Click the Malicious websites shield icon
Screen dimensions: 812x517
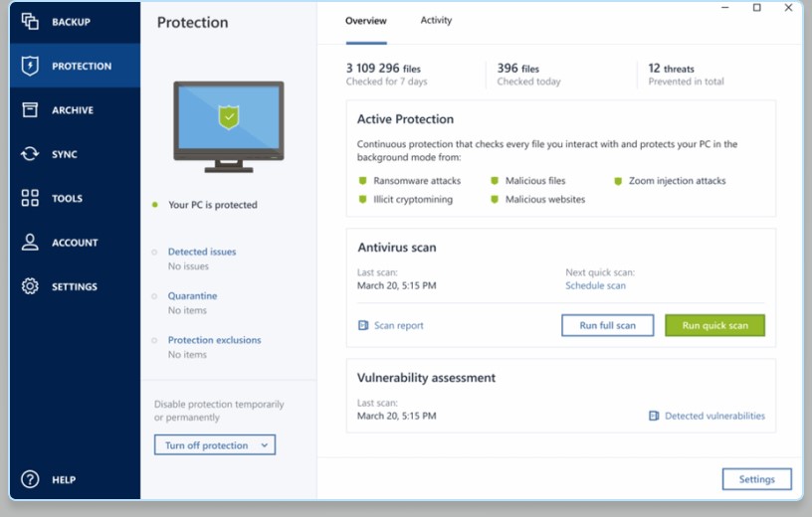(495, 199)
